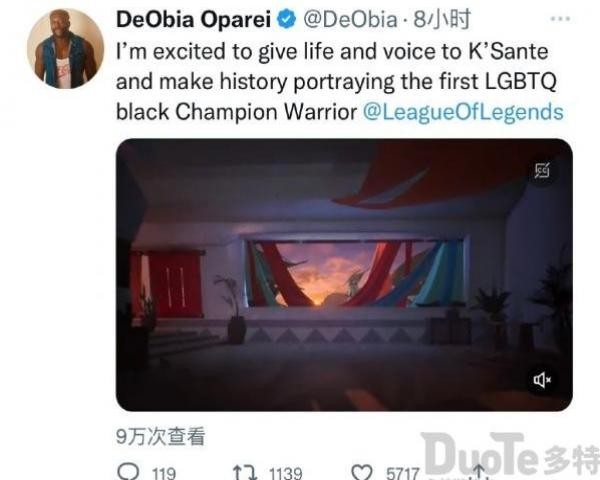Click the 5717 likes count
Image resolution: width=600 pixels, height=480 pixels.
403,473
